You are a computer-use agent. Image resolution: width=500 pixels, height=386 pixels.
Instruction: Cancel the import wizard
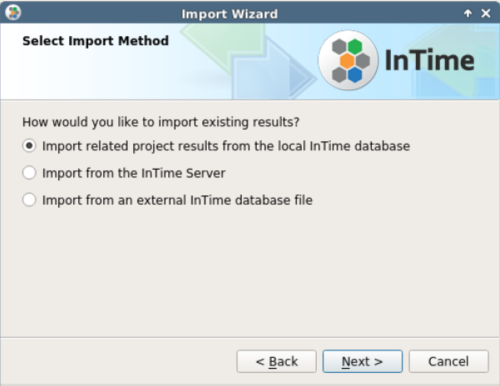[x=449, y=361]
